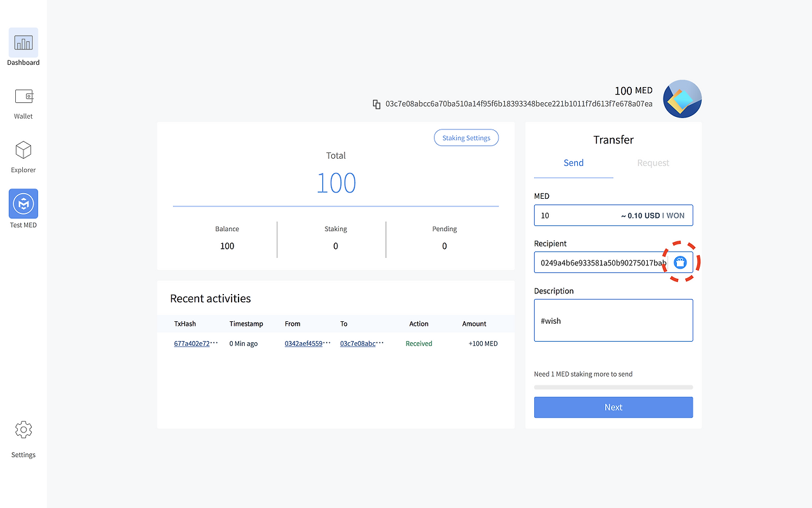Click the full wallet address text
Viewport: 812px width, 508px height.
pyautogui.click(x=519, y=104)
